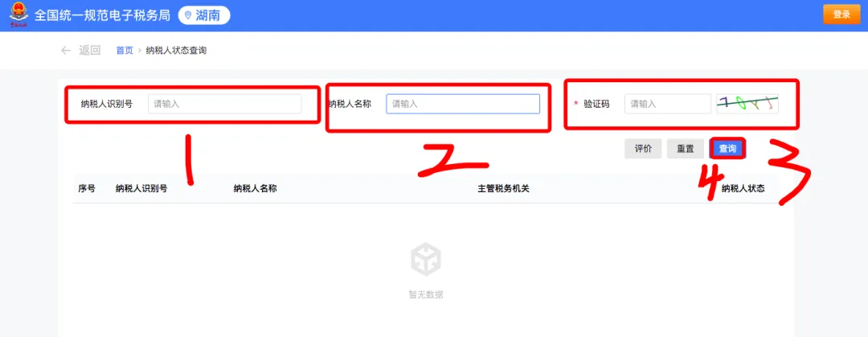Click the 返回 link
Image resolution: width=868 pixels, height=337 pixels.
click(x=90, y=51)
